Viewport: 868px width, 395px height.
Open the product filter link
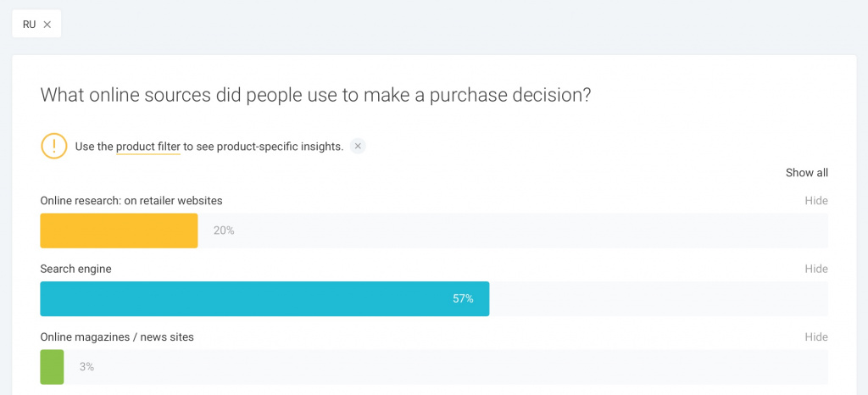click(x=148, y=147)
